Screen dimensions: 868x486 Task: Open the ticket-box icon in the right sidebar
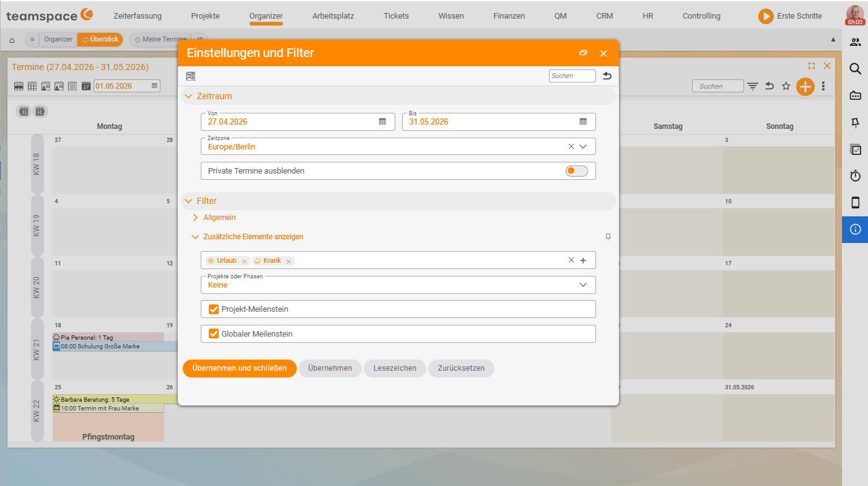click(x=855, y=95)
